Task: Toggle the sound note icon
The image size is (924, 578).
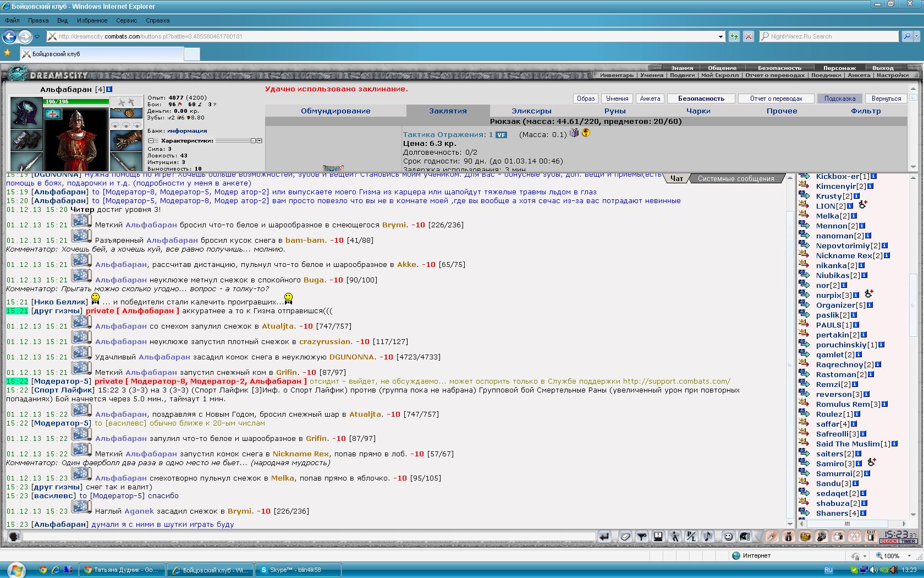Action: click(707, 537)
